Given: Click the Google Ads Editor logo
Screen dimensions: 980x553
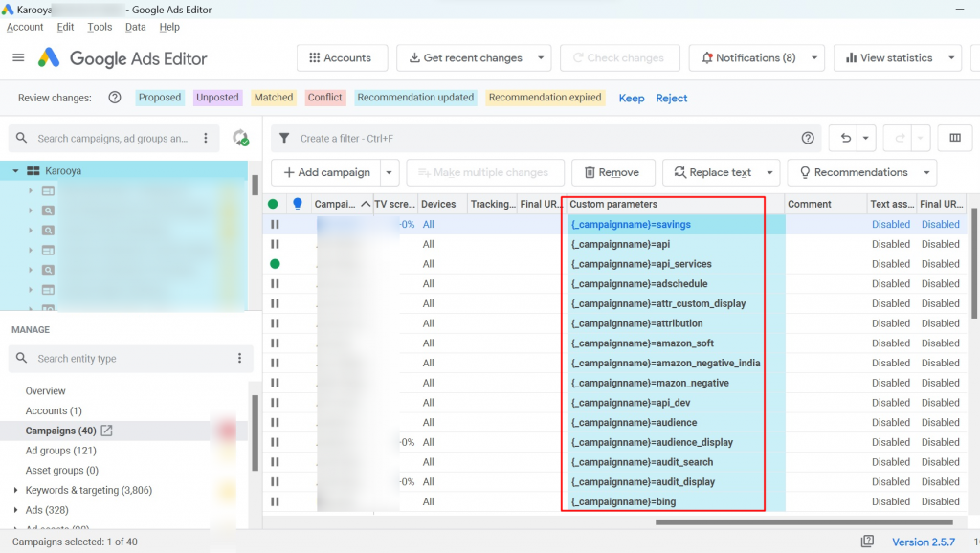Looking at the screenshot, I should [49, 57].
